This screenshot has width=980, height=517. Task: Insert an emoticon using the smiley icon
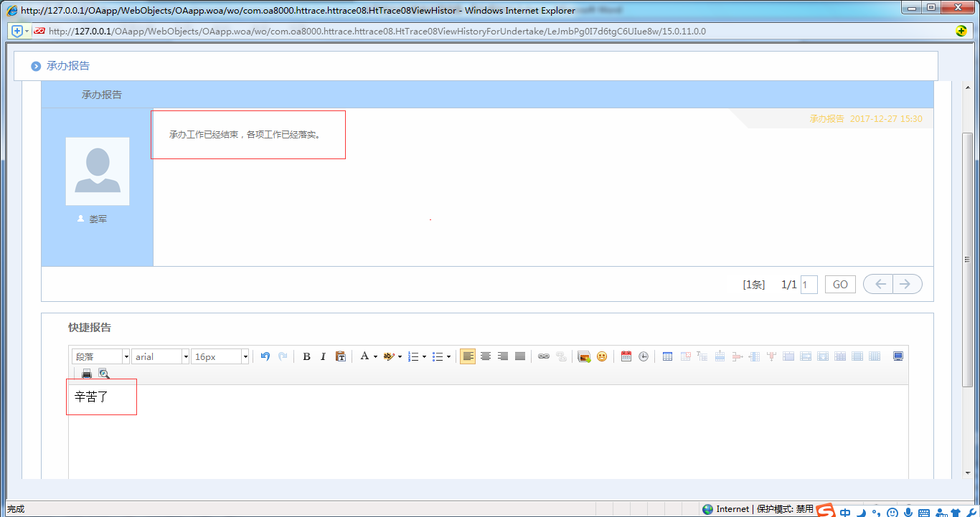click(x=602, y=356)
